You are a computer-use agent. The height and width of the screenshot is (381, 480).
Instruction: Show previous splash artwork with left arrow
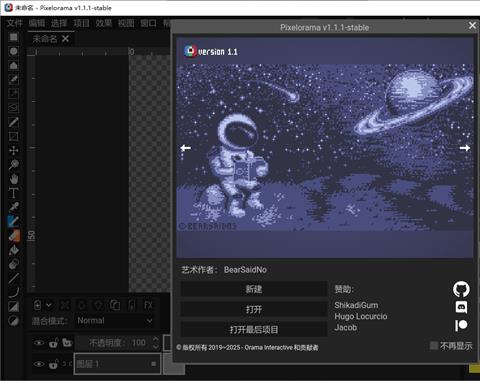(x=186, y=148)
